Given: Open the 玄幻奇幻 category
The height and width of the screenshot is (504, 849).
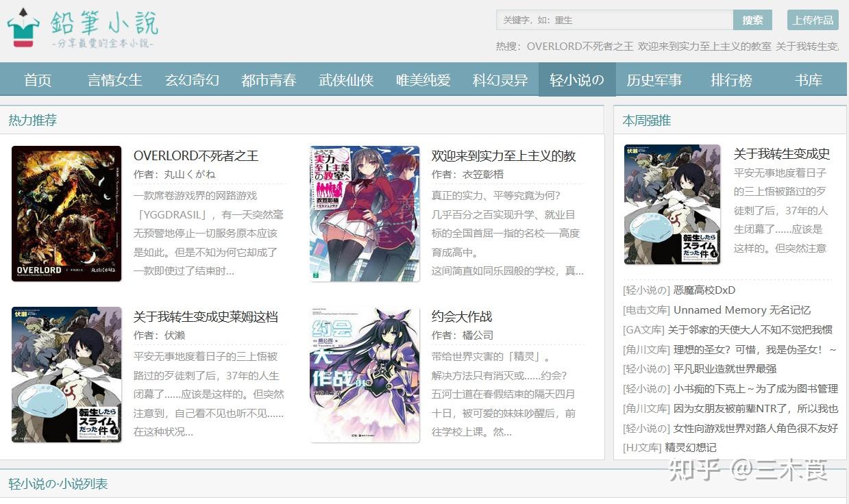Looking at the screenshot, I should click(192, 79).
